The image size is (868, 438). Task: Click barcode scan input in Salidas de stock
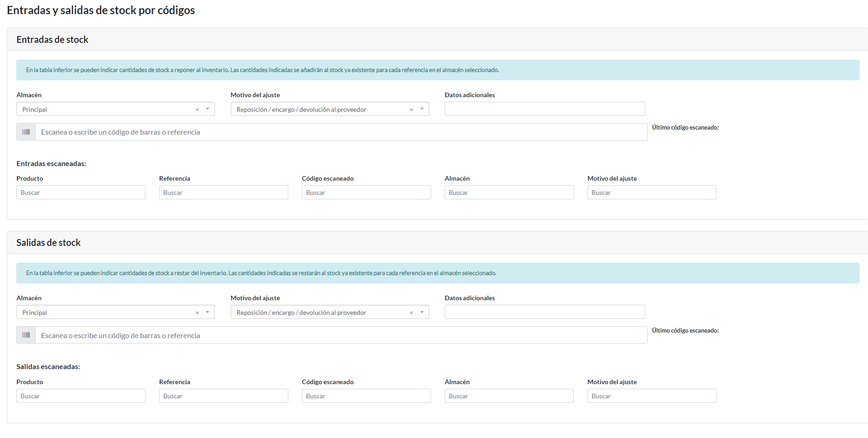tap(341, 335)
